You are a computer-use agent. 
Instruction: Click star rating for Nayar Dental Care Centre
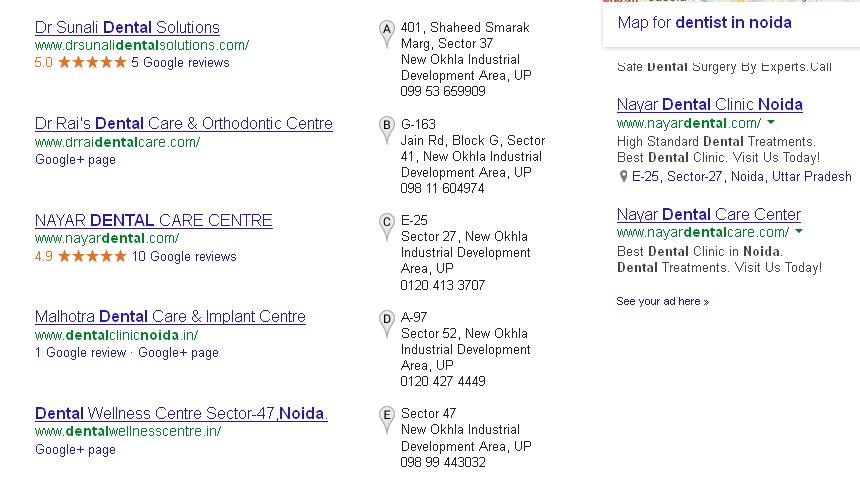pyautogui.click(x=92, y=256)
